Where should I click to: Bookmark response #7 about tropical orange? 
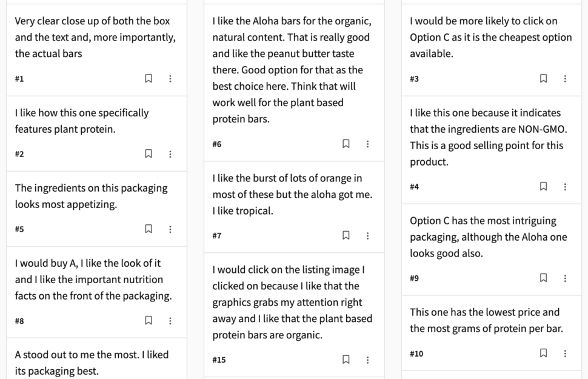pyautogui.click(x=346, y=236)
